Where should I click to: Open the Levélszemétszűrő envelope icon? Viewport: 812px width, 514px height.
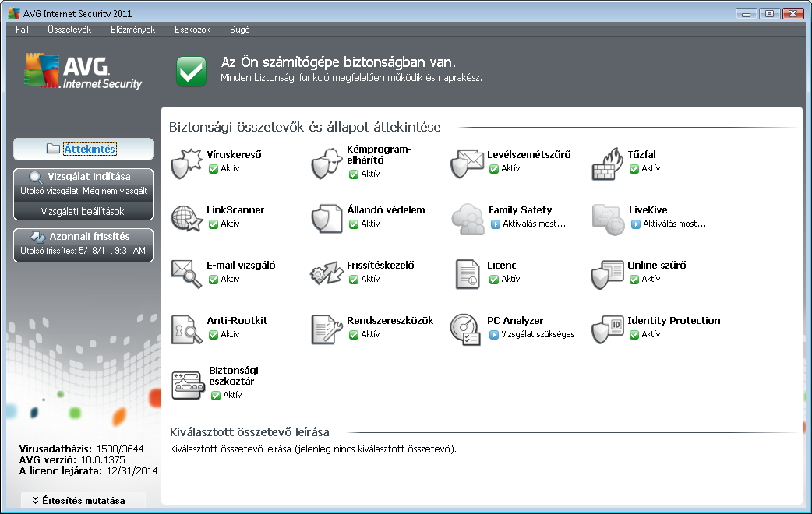(467, 163)
